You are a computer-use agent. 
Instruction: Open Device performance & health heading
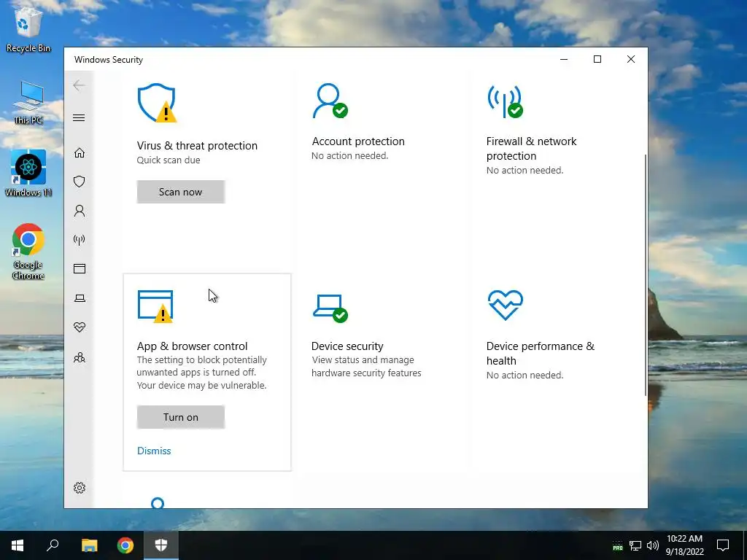click(x=541, y=354)
